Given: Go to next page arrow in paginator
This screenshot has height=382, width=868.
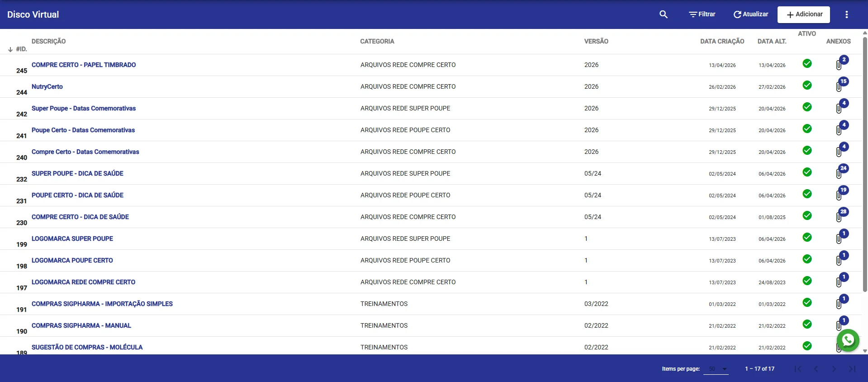Looking at the screenshot, I should tap(834, 369).
